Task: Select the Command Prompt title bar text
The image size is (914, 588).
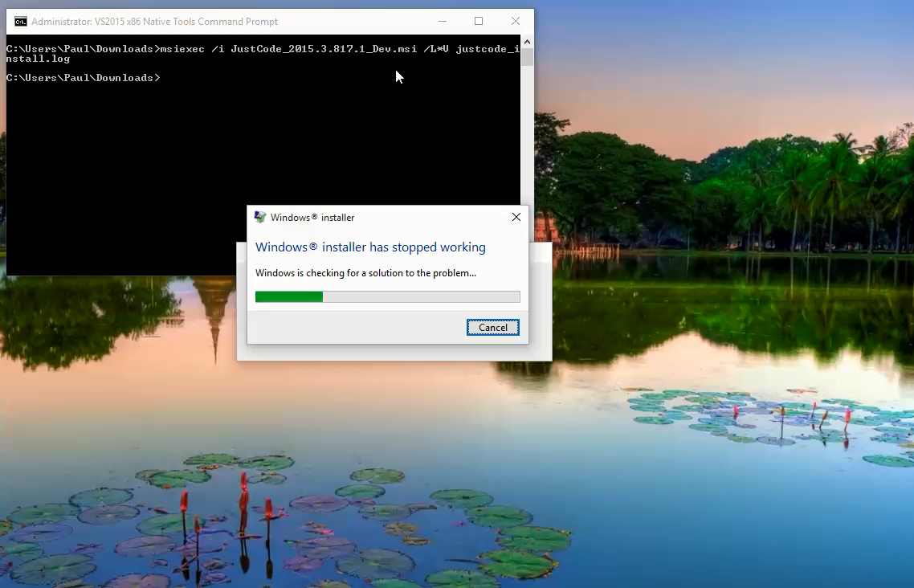Action: (154, 22)
